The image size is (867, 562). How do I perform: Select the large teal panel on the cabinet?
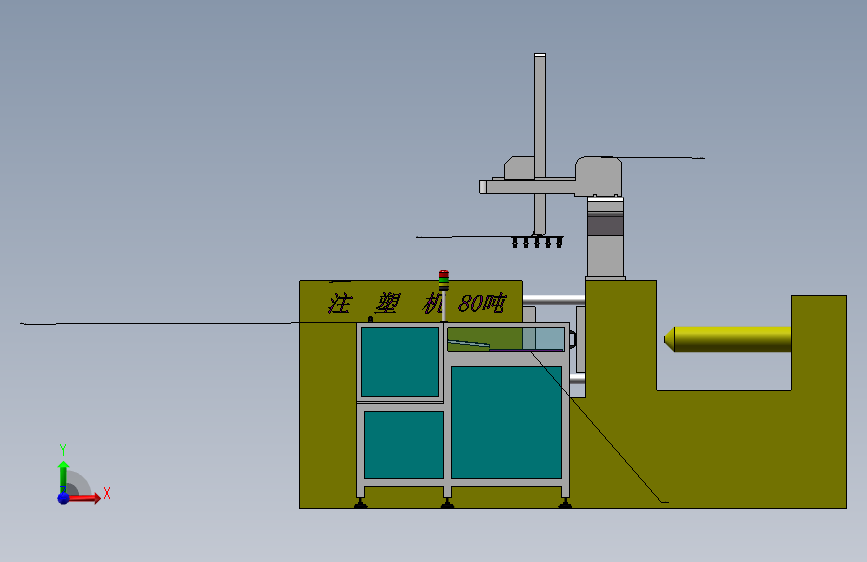point(506,422)
